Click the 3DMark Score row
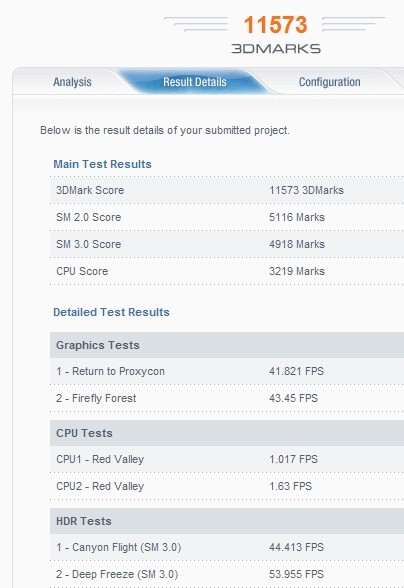Screen dimensions: 404x588 click(227, 190)
